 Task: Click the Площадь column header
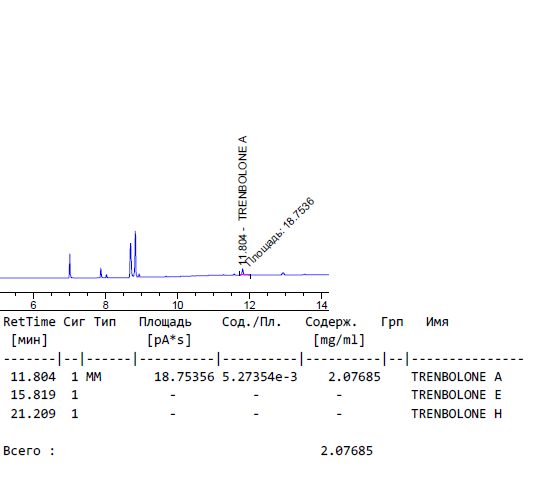(x=165, y=322)
